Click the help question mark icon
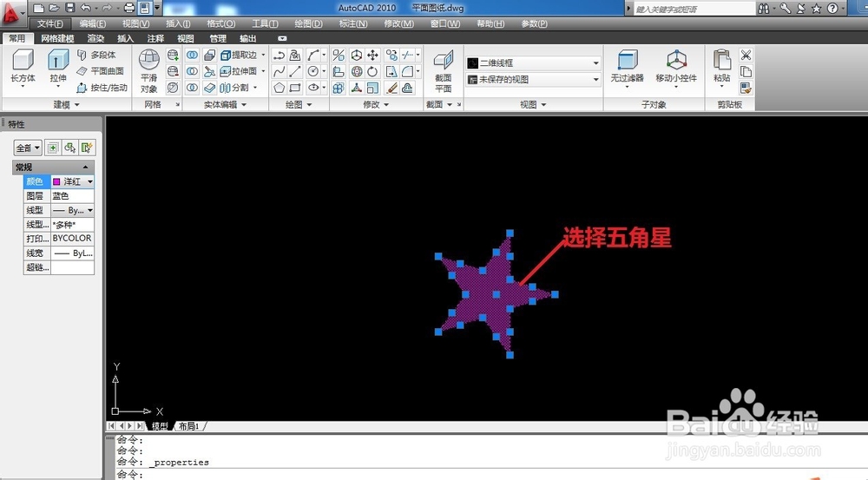 pyautogui.click(x=832, y=9)
